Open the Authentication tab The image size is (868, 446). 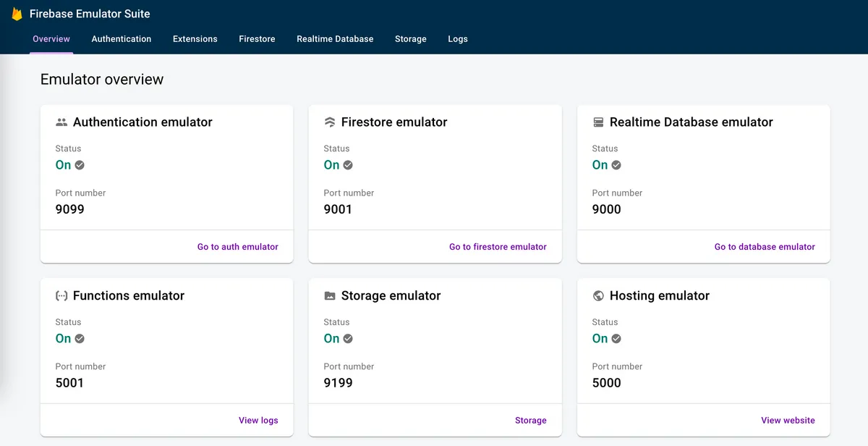coord(122,39)
